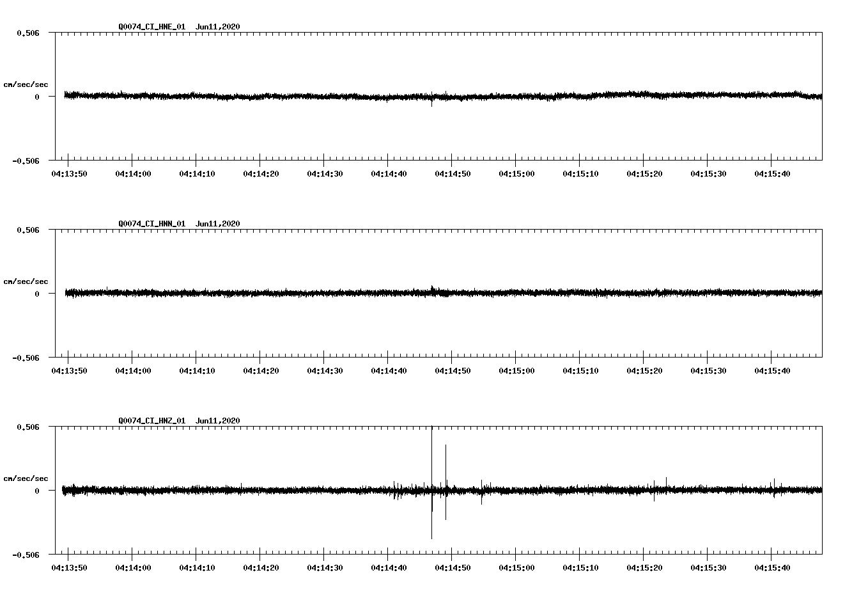This screenshot has height=591, width=868.
Task: Click the 04:14:20 time label under HNE plot
Action: [x=261, y=174]
